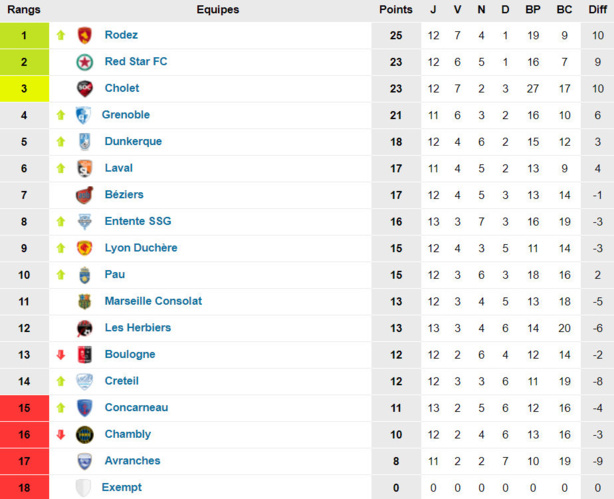Click the Red Star FC logo
Image resolution: width=614 pixels, height=499 pixels.
click(x=85, y=62)
